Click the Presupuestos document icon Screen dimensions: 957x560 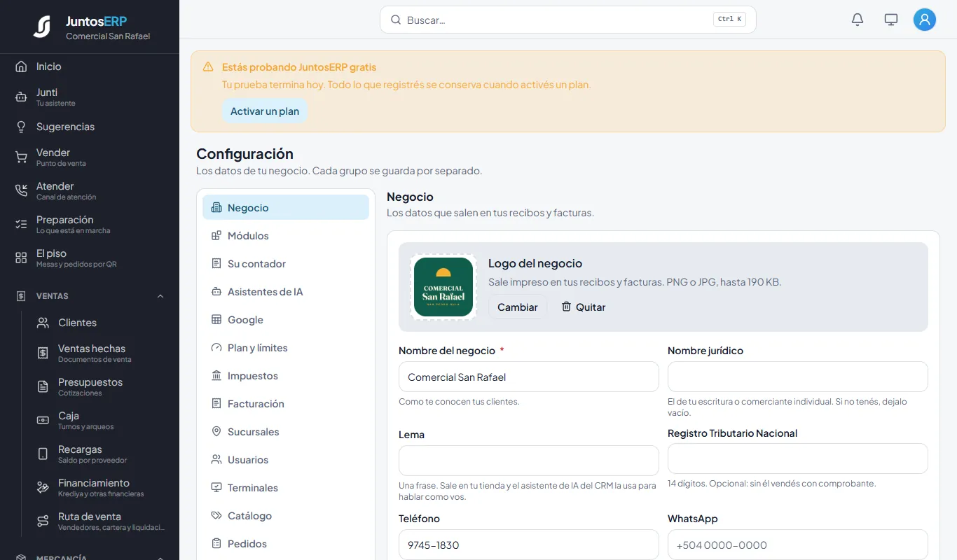43,387
